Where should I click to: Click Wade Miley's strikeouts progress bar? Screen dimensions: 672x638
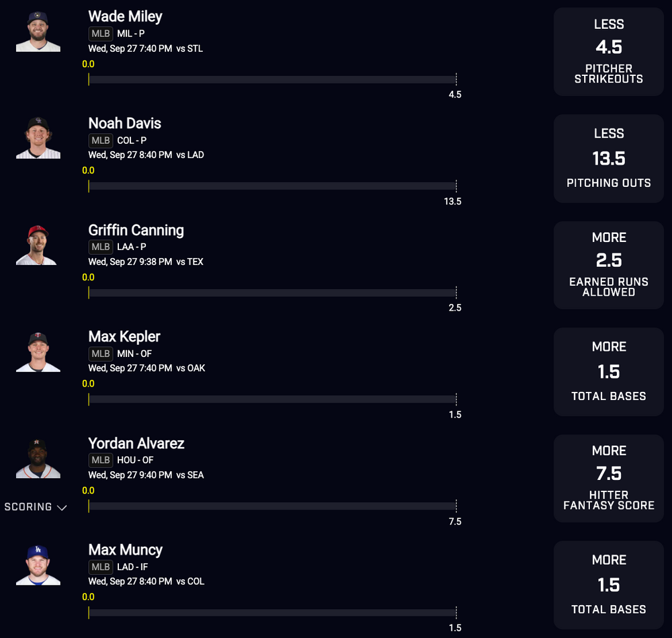click(272, 79)
